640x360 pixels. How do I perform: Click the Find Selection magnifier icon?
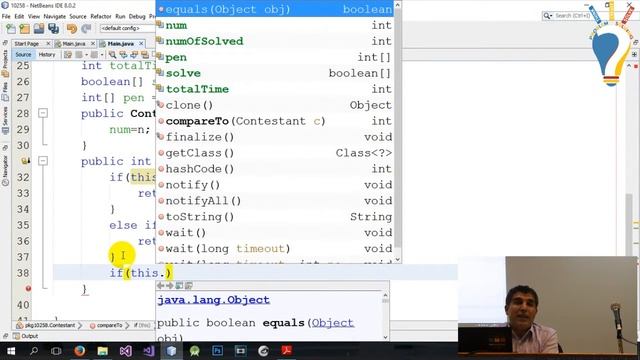[112, 55]
